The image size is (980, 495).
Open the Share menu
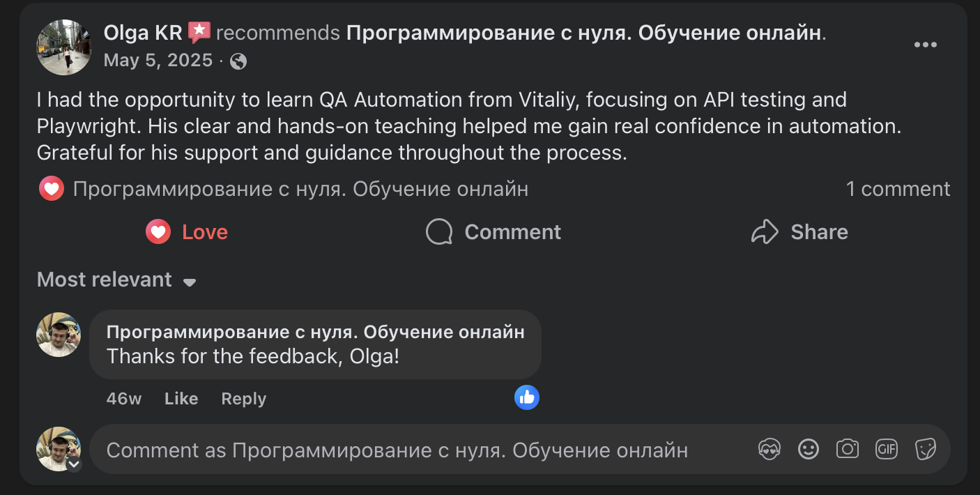pyautogui.click(x=799, y=231)
